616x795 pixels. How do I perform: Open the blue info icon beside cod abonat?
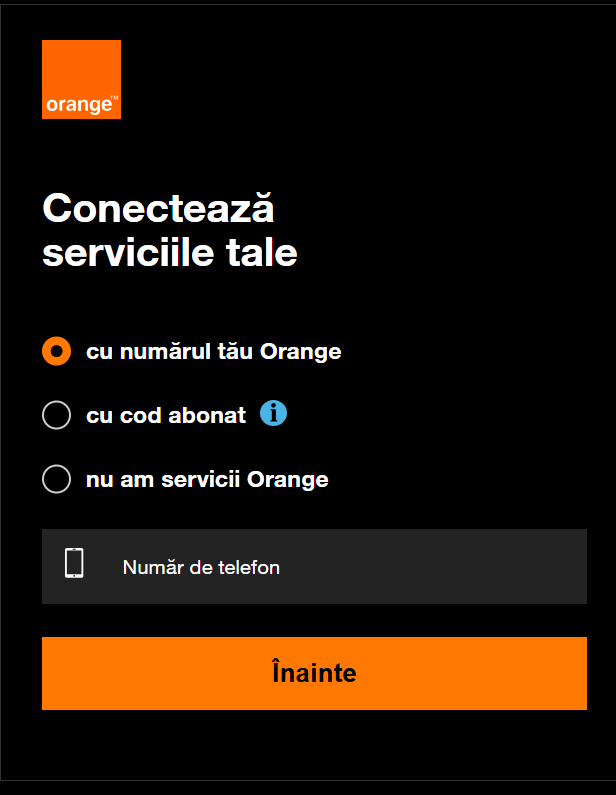tap(273, 413)
